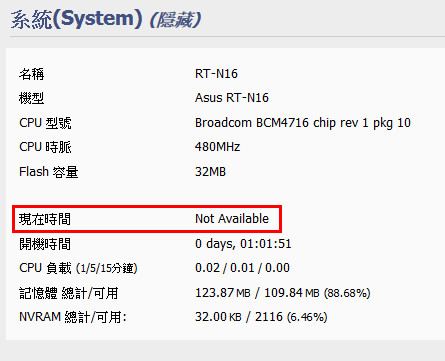Click the (隱藏) hide link

coord(175,20)
